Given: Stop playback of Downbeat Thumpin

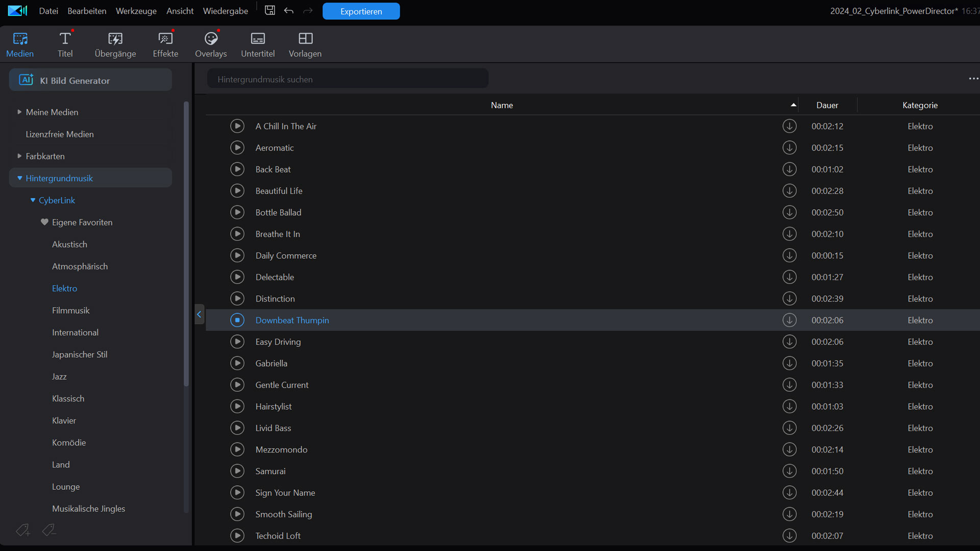Looking at the screenshot, I should click(237, 320).
